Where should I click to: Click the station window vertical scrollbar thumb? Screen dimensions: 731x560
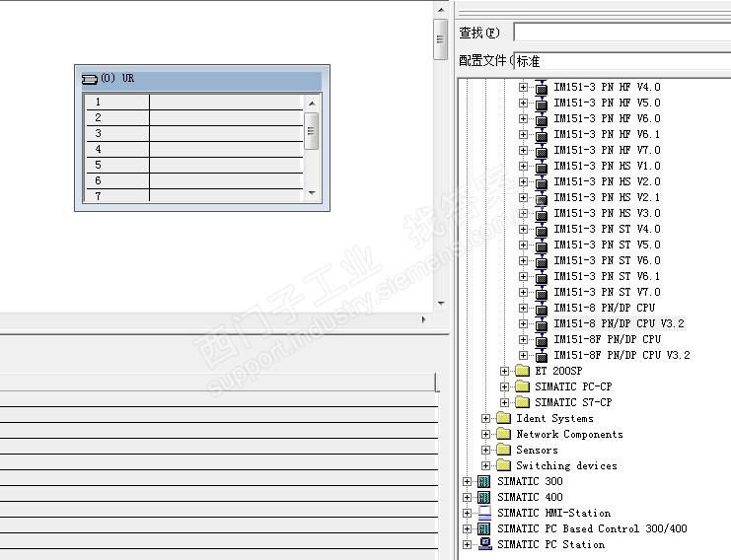tap(441, 39)
